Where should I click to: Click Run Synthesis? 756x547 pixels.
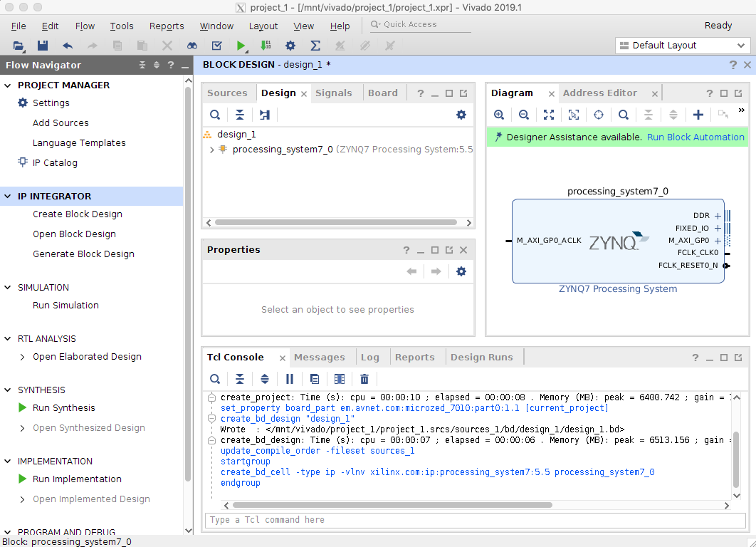coord(63,408)
